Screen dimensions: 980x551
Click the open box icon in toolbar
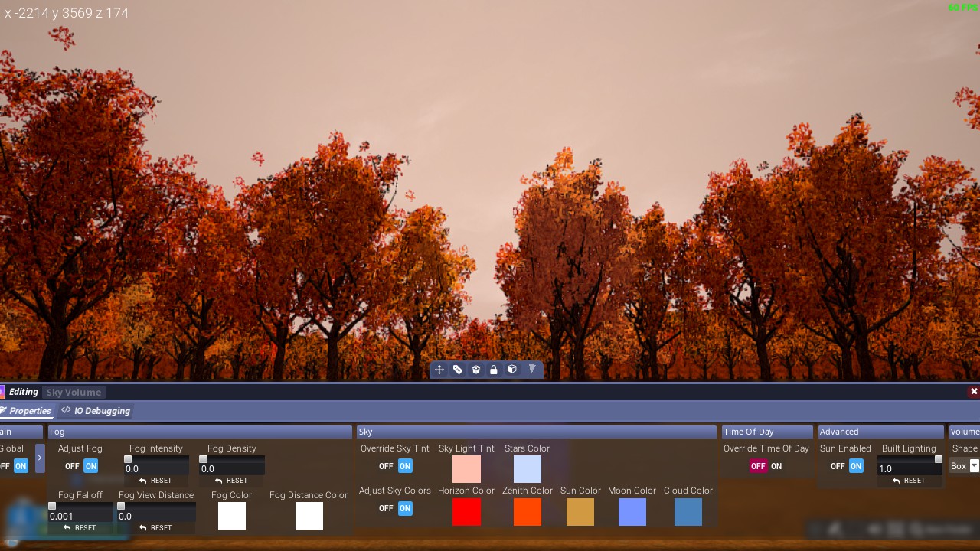pos(475,370)
